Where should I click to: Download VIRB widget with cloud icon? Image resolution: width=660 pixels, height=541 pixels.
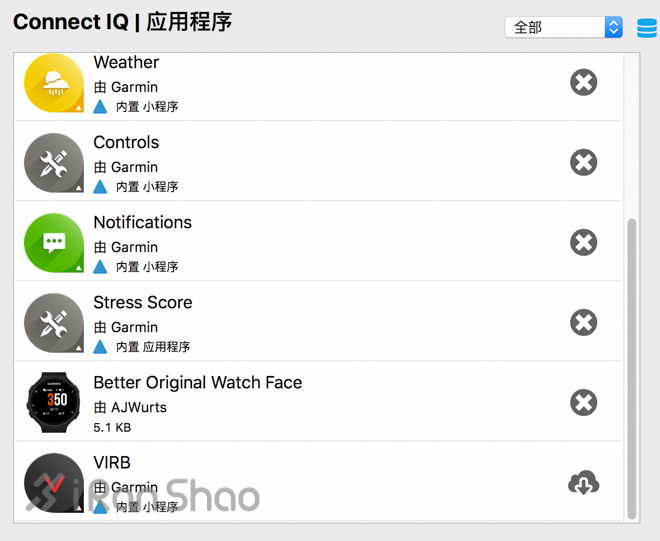pyautogui.click(x=583, y=483)
